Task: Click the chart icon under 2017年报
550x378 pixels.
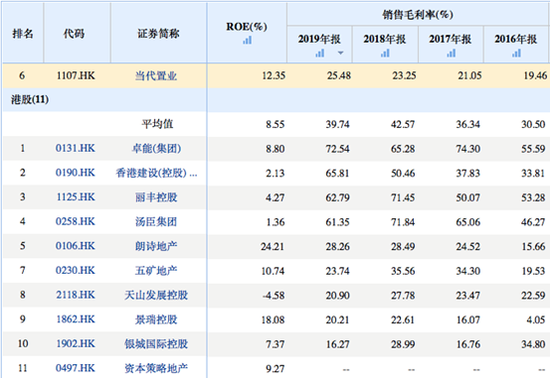Action: [451, 53]
